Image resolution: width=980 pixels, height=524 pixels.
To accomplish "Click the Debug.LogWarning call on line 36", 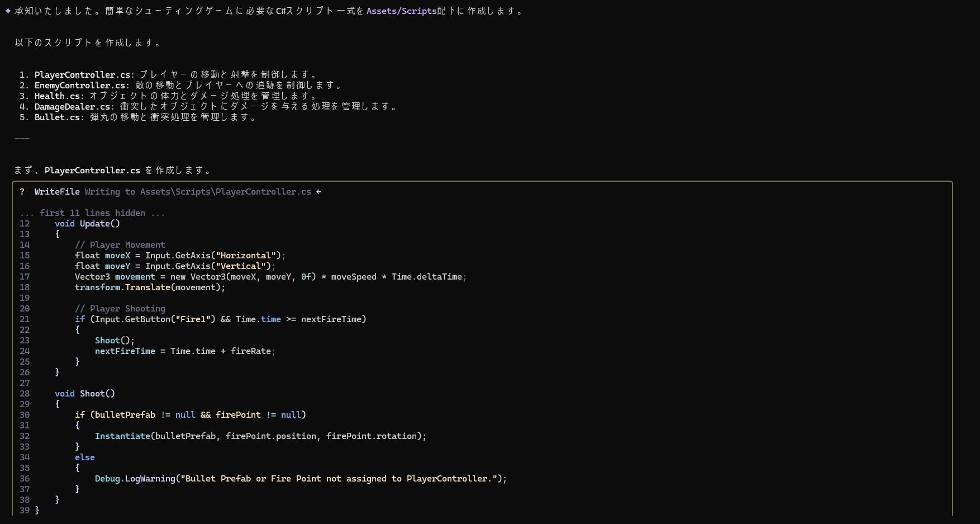I will [135, 478].
